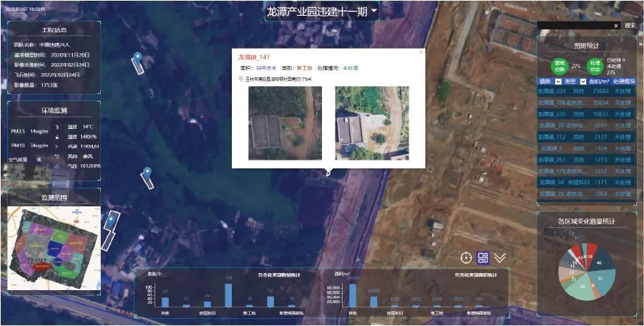Click the locate/crosshair target icon
This screenshot has width=644, height=326.
[467, 258]
